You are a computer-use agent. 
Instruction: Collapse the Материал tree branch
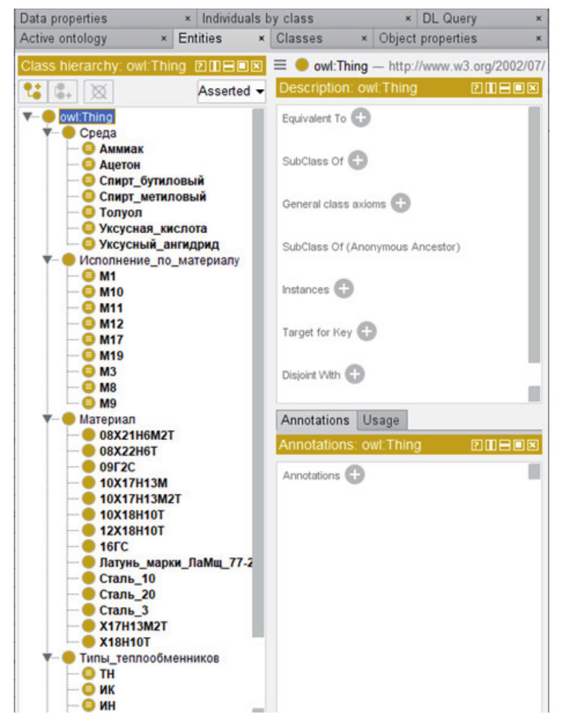tap(47, 419)
